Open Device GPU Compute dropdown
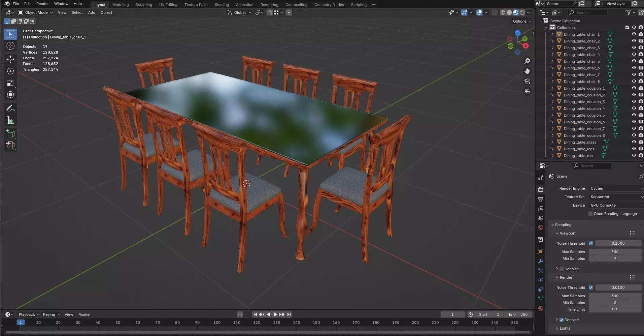This screenshot has height=336, width=644. 616,205
